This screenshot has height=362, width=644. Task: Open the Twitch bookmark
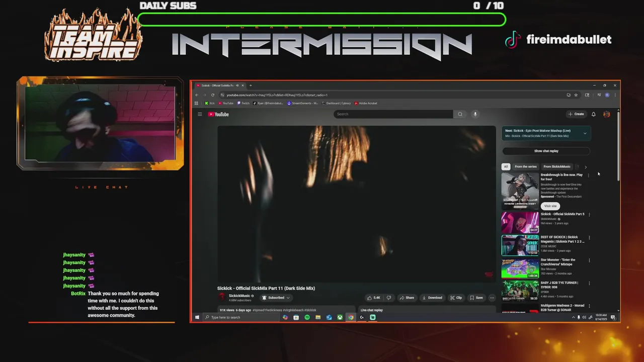243,103
